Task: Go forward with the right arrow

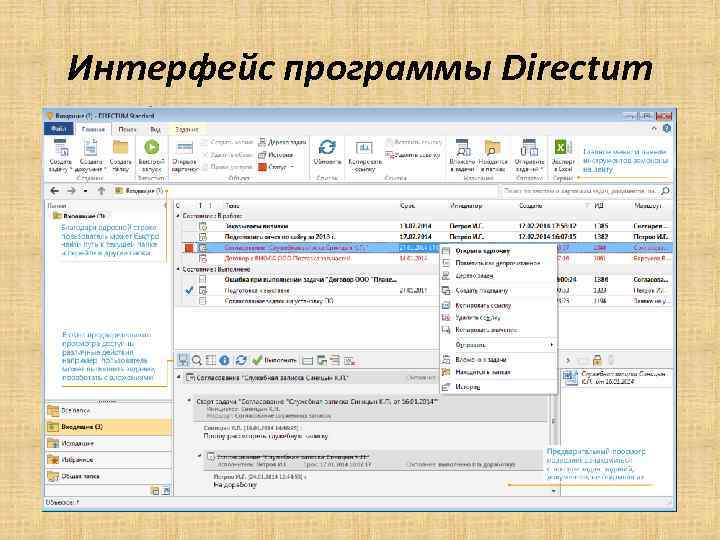Action: pos(71,191)
